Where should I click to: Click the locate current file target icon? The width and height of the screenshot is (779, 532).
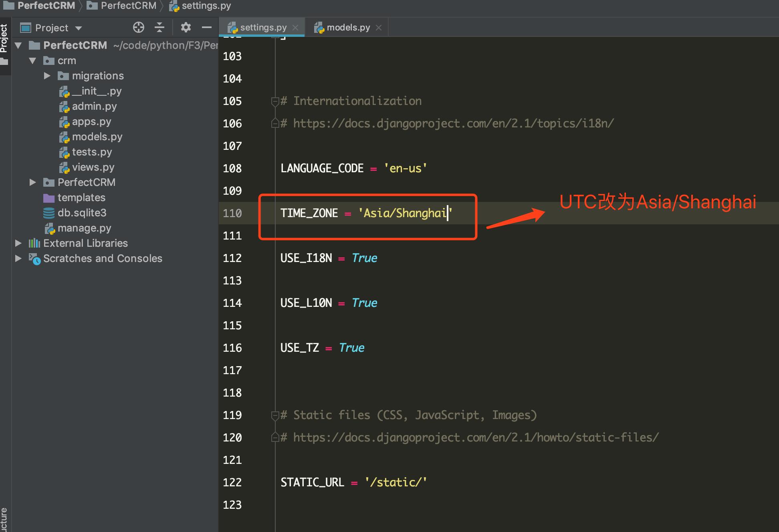coord(139,27)
